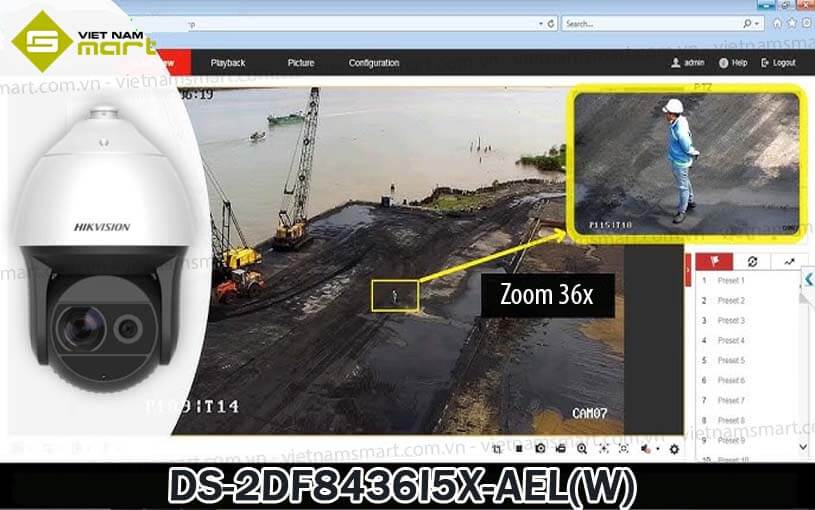The height and width of the screenshot is (510, 815).
Task: Toggle the audio speaker icon
Action: pos(646,449)
